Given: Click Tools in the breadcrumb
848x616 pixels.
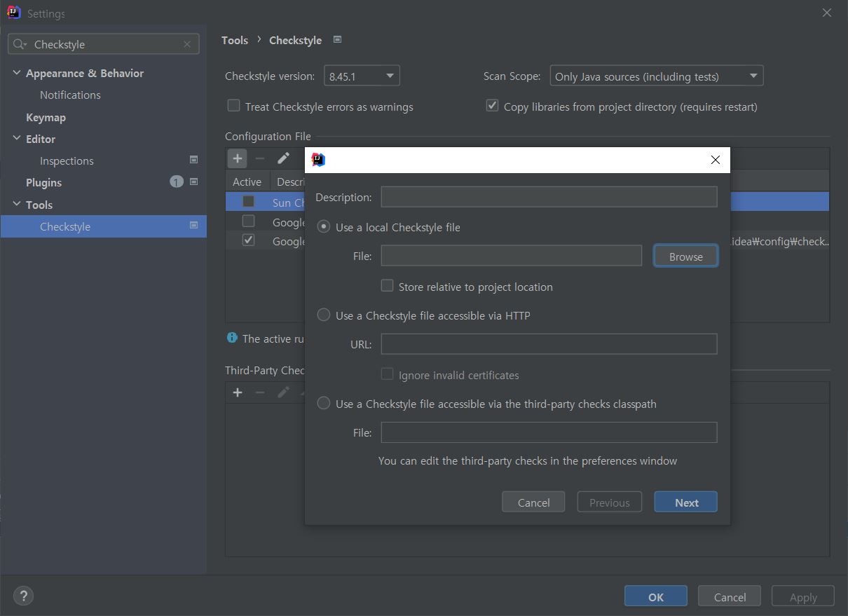Looking at the screenshot, I should (x=235, y=40).
